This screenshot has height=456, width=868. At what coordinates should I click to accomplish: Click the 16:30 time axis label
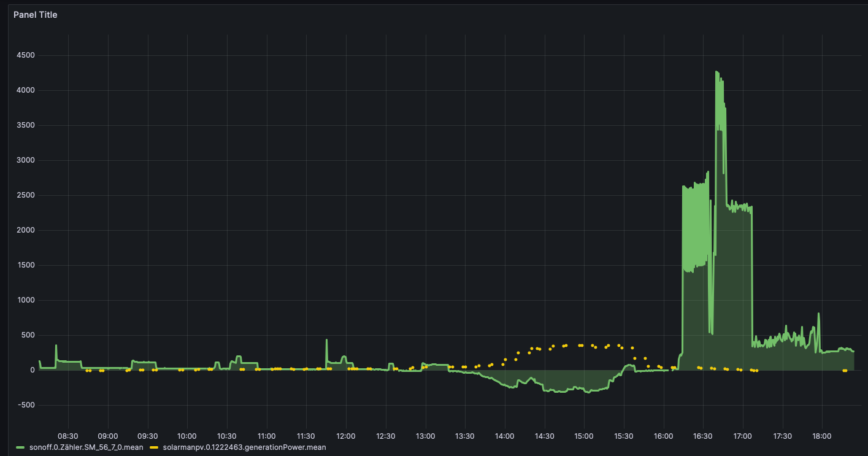pyautogui.click(x=703, y=436)
